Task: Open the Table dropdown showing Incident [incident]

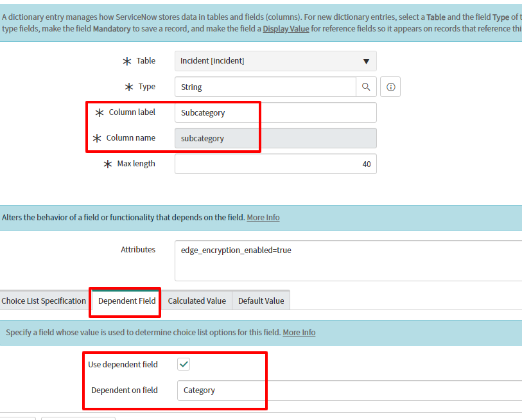Action: pos(275,60)
